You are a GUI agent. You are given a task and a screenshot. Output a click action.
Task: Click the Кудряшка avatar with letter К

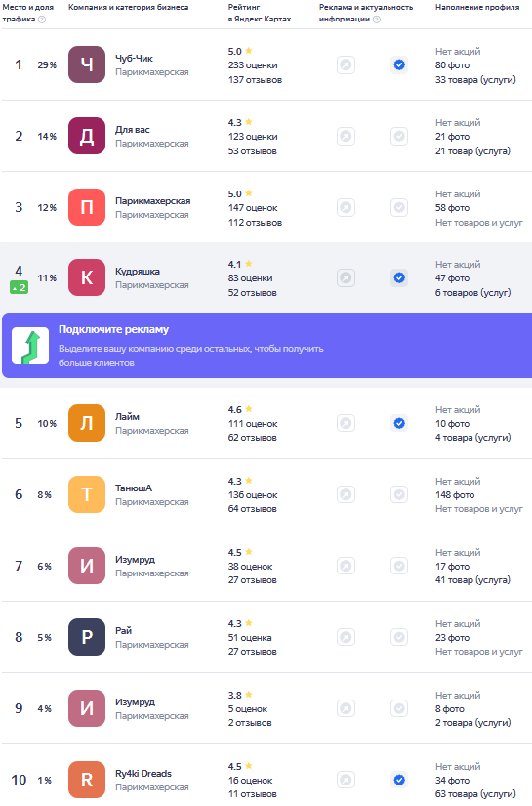pos(87,277)
